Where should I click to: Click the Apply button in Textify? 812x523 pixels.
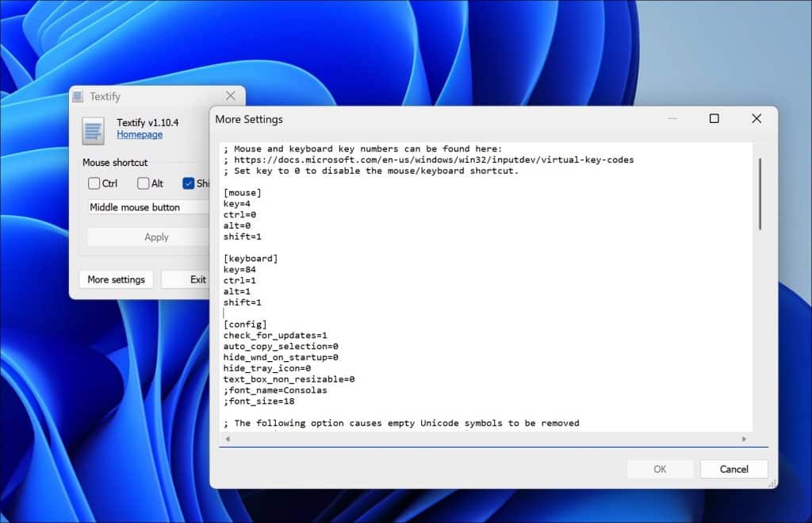pyautogui.click(x=148, y=237)
